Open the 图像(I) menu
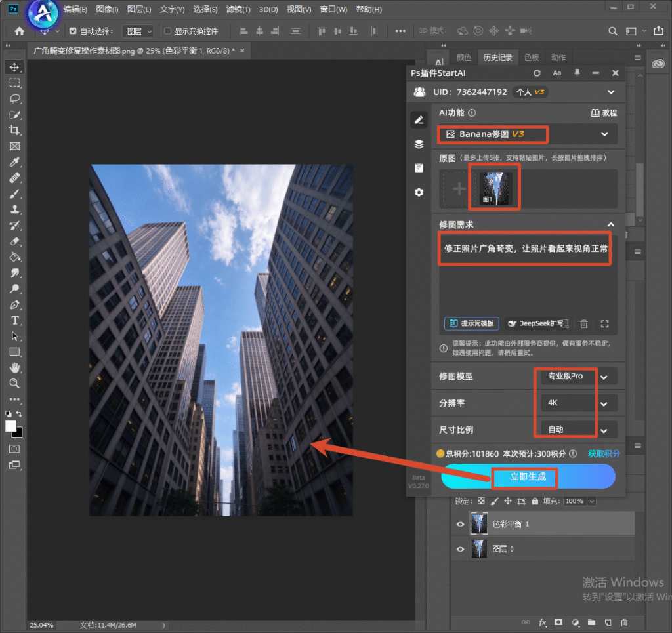672x633 pixels. (107, 9)
